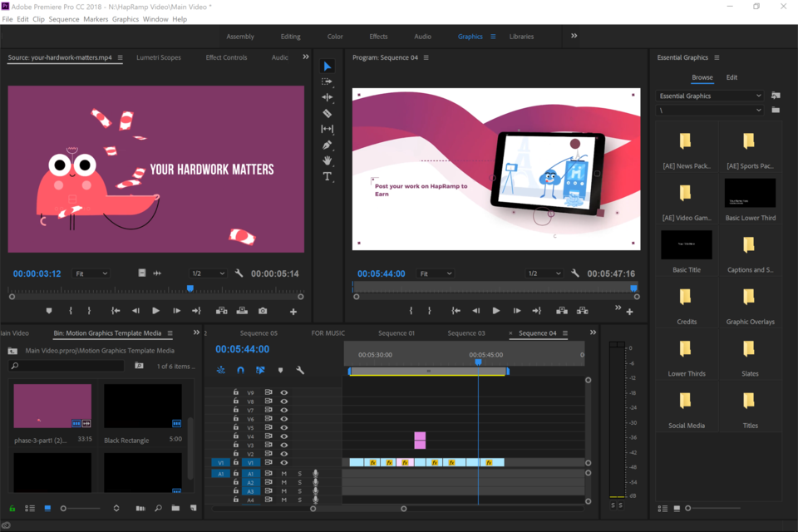Image resolution: width=798 pixels, height=532 pixels.
Task: Open Edit tab in Essential Graphics
Action: tap(731, 77)
